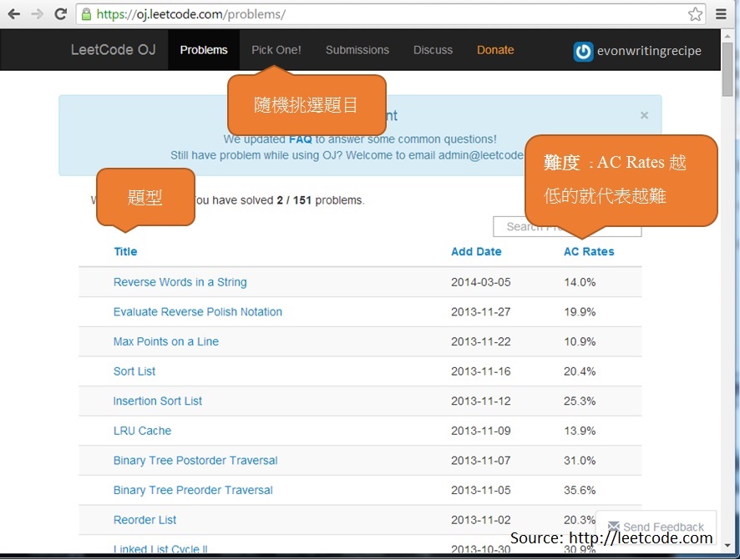The width and height of the screenshot is (740, 560).
Task: Click the logout power icon beside evonwritingrecipe
Action: pyautogui.click(x=583, y=51)
